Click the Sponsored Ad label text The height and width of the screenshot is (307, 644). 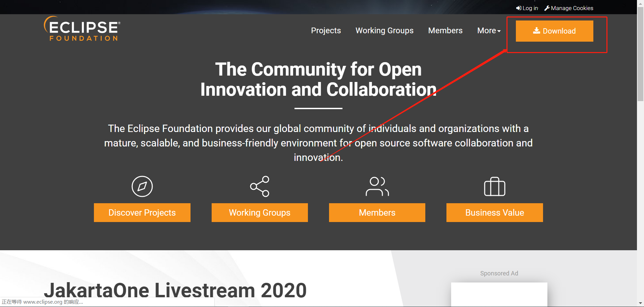pos(499,273)
